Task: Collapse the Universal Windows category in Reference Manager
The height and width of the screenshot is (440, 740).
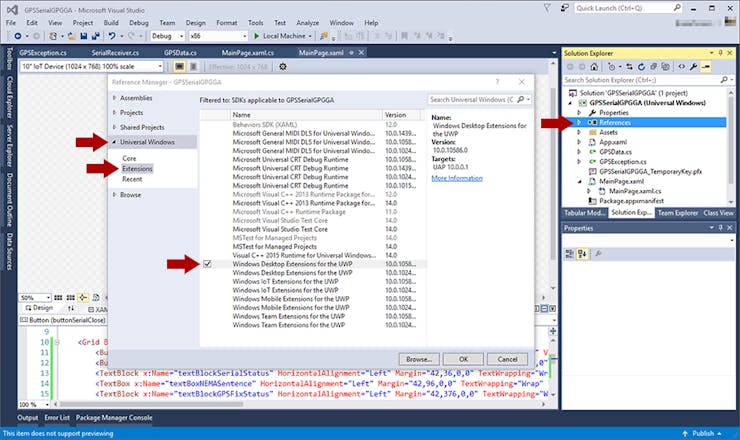Action: 114,142
